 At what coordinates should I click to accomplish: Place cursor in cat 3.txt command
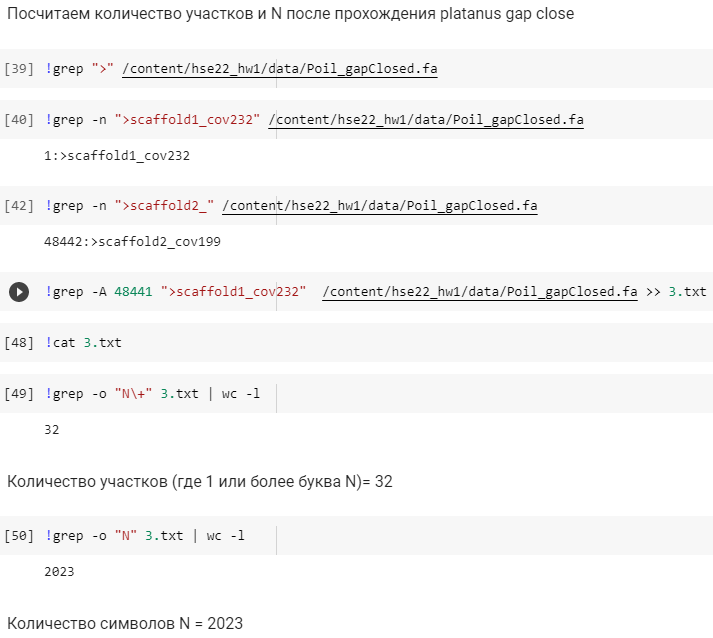[x=83, y=342]
